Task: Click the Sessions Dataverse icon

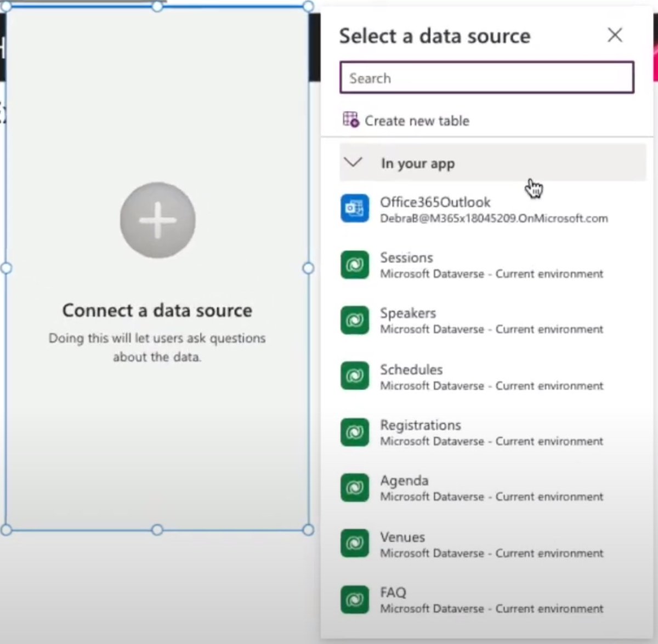Action: (355, 264)
